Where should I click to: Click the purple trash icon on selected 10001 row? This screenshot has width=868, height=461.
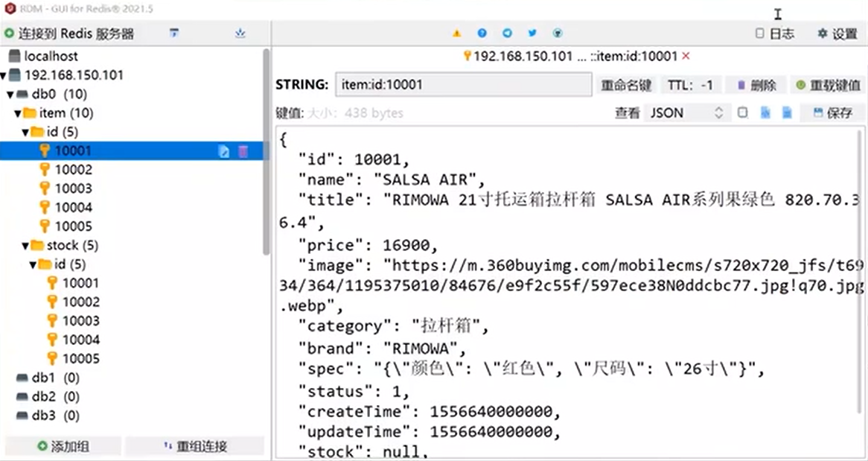[x=243, y=151]
